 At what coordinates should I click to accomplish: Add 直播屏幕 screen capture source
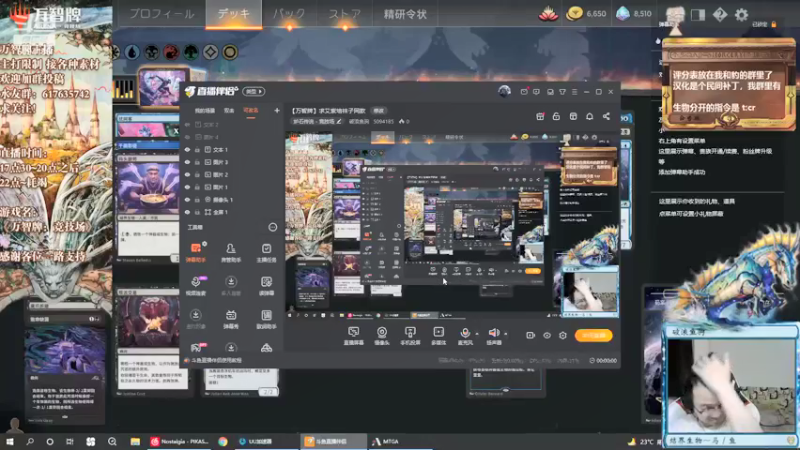coord(354,336)
